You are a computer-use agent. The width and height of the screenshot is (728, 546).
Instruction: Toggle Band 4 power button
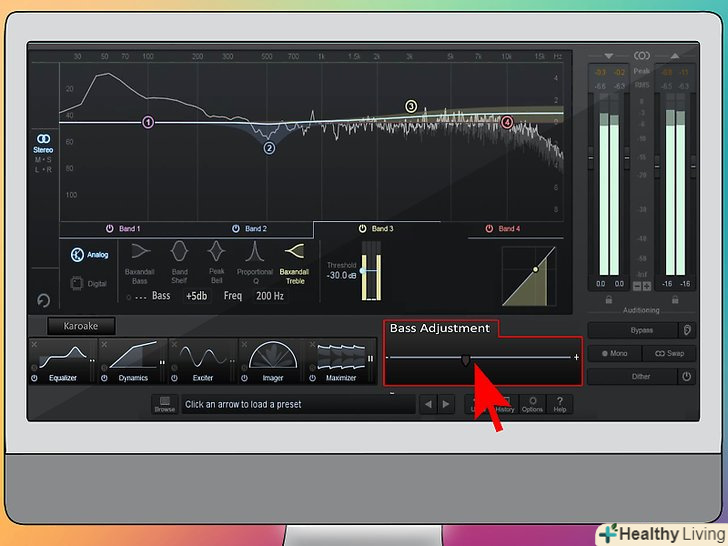pos(489,228)
